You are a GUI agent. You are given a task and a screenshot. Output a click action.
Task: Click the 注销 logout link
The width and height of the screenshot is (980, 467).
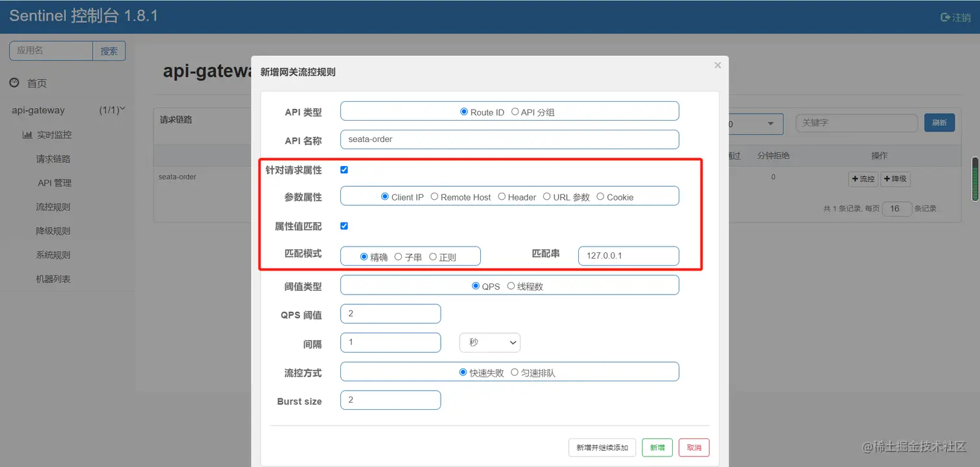coord(961,18)
